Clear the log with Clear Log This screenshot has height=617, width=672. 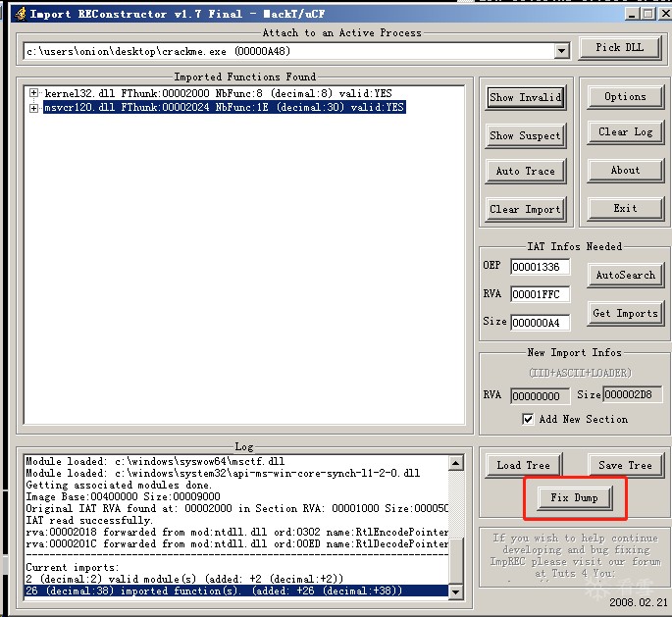pyautogui.click(x=625, y=132)
